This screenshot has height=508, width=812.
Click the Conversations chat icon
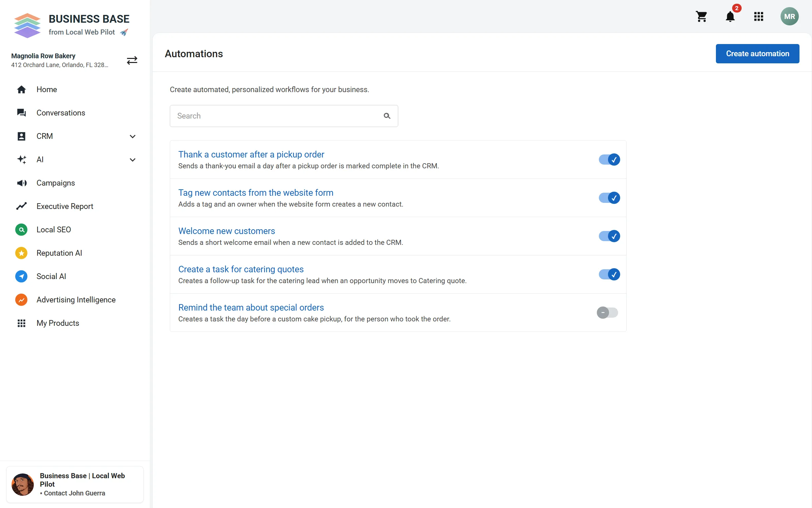(x=21, y=113)
